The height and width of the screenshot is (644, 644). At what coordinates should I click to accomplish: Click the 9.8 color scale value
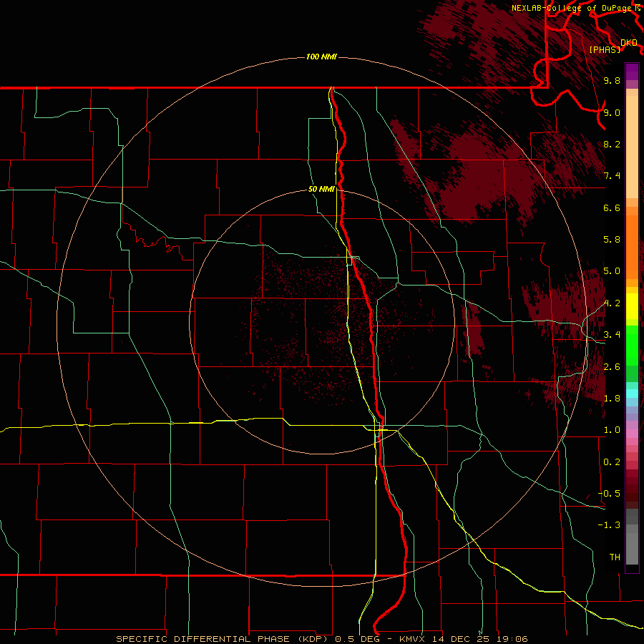pyautogui.click(x=612, y=80)
